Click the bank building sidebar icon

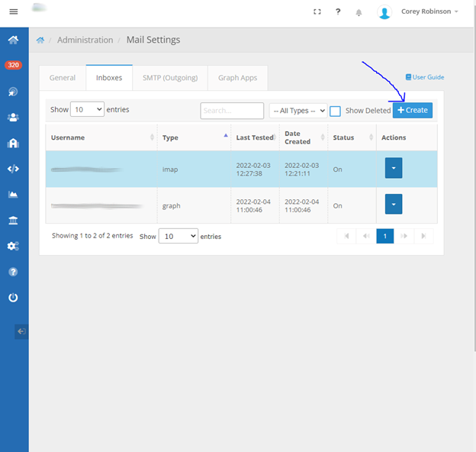(x=13, y=220)
